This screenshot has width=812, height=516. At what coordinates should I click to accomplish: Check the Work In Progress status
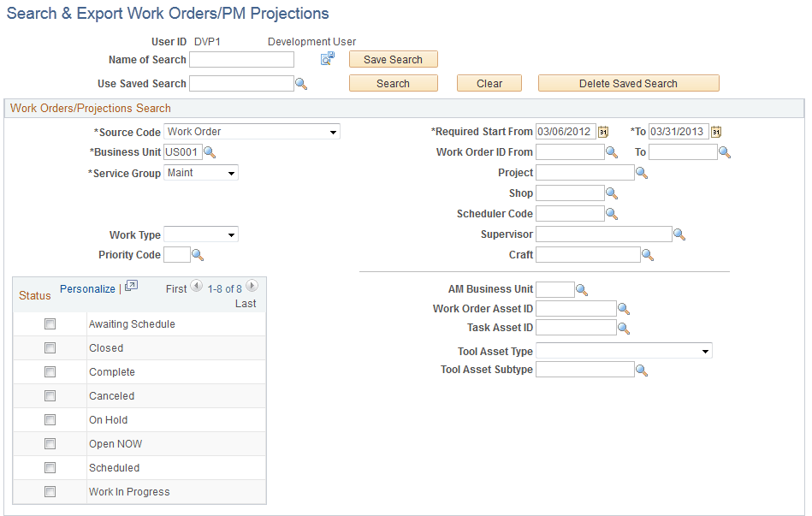(x=50, y=491)
